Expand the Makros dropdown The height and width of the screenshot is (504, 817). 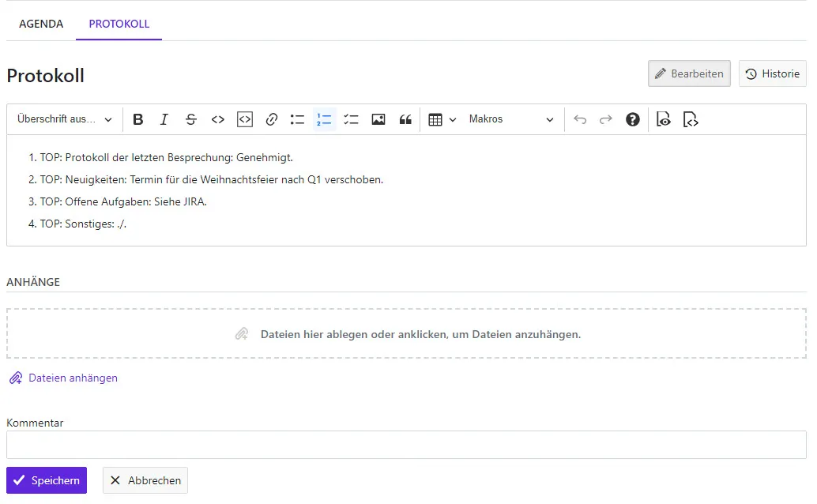(x=511, y=119)
